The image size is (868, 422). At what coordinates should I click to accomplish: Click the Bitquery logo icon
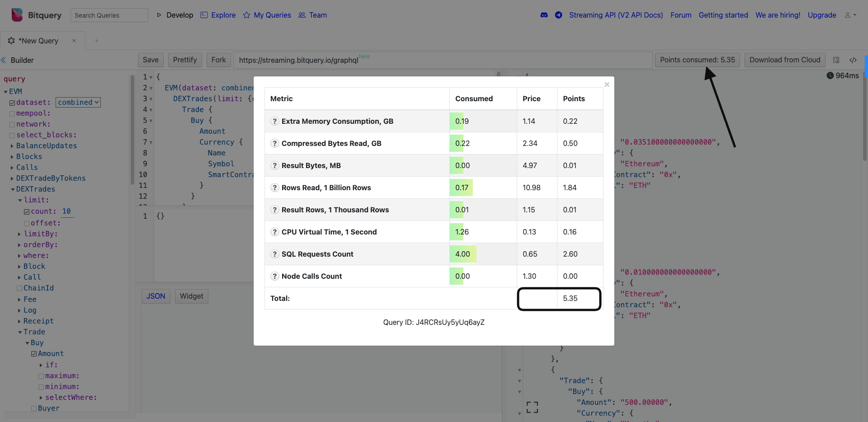[17, 15]
